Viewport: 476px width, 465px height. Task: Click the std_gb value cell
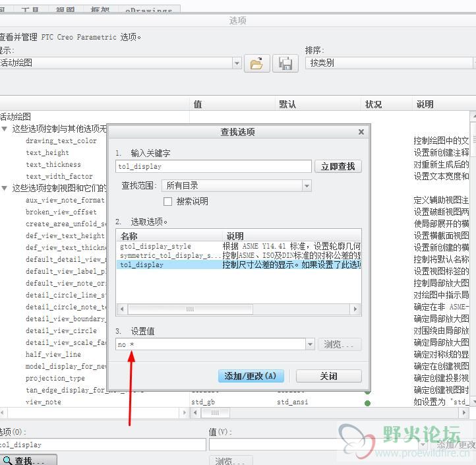(x=203, y=402)
